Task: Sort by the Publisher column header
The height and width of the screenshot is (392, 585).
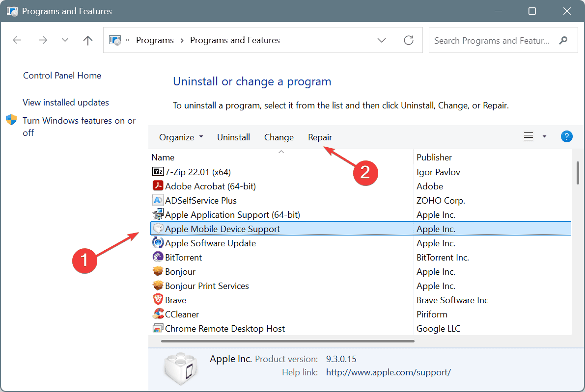Action: point(434,157)
